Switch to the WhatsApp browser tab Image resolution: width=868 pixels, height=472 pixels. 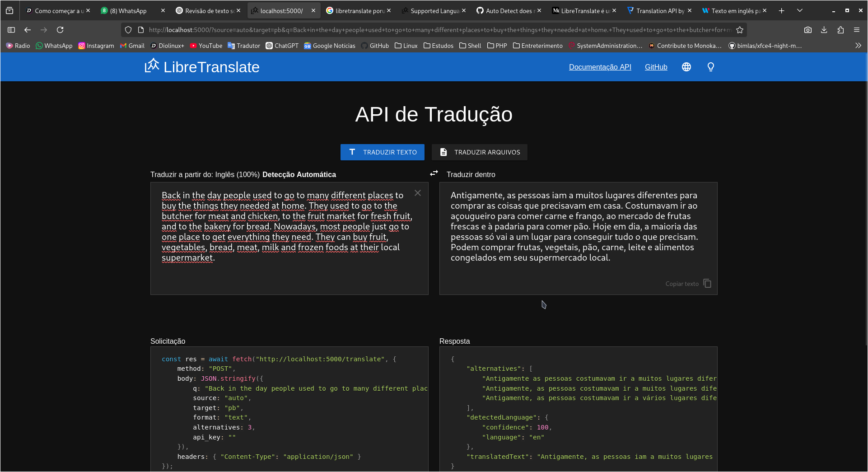[128, 10]
